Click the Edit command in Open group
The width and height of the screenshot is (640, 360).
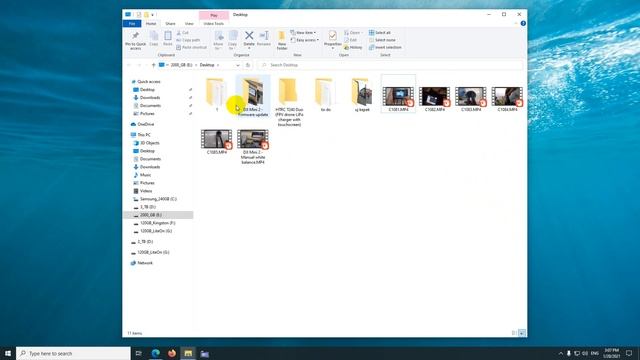[350, 40]
